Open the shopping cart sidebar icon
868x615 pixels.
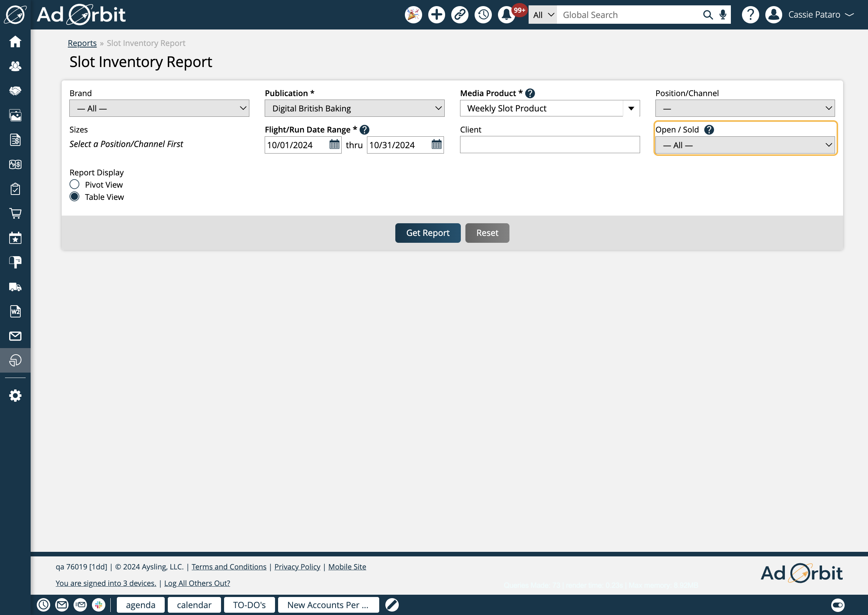click(15, 213)
